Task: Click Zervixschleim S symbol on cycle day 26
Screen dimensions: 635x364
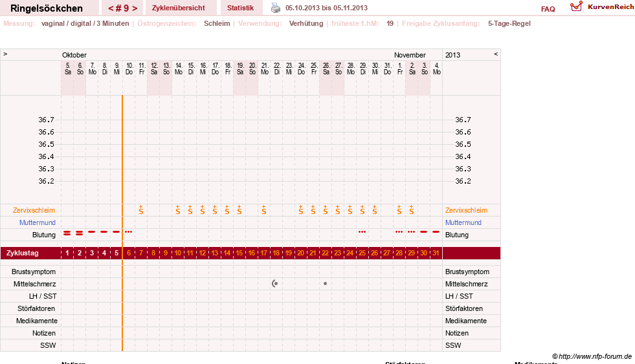Action: click(x=374, y=209)
